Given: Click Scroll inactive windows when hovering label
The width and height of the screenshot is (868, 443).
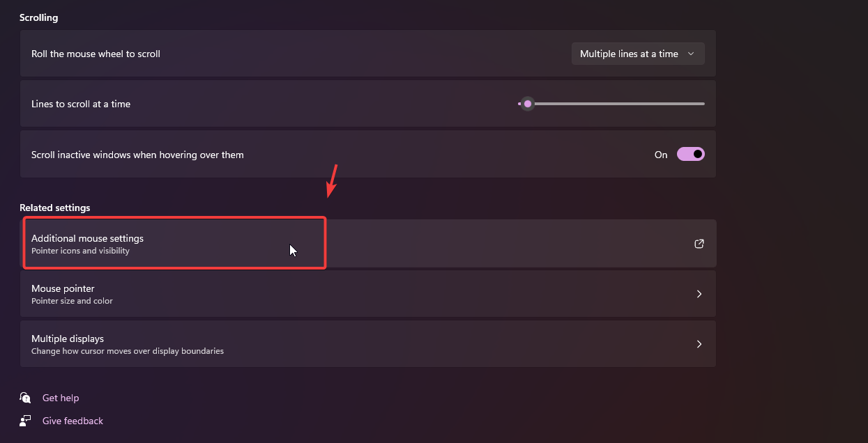Looking at the screenshot, I should point(137,155).
